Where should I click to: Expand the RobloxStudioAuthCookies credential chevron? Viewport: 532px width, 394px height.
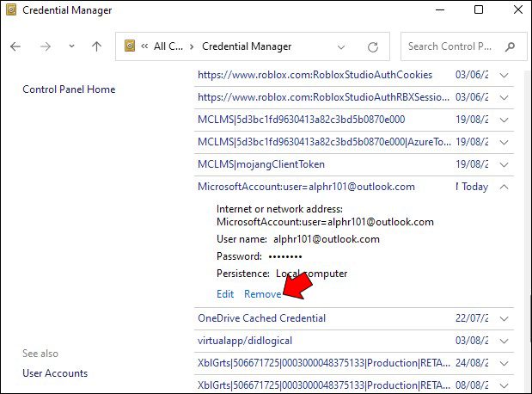(504, 75)
